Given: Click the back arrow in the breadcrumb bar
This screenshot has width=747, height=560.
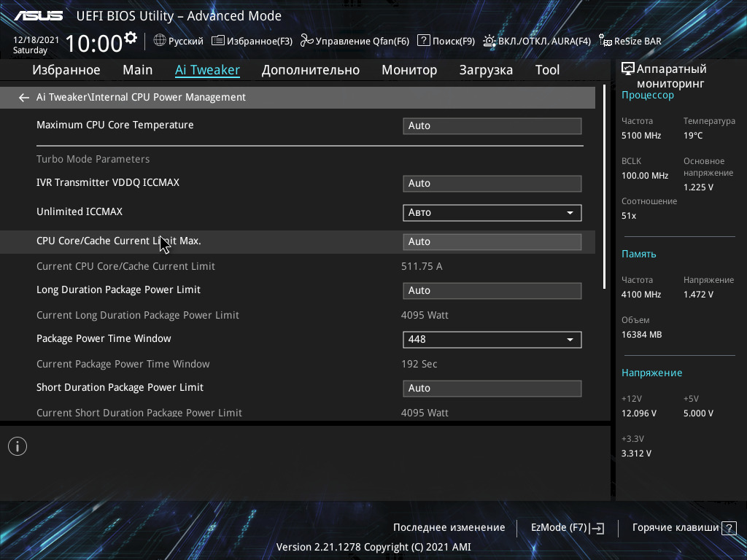Looking at the screenshot, I should pos(23,98).
